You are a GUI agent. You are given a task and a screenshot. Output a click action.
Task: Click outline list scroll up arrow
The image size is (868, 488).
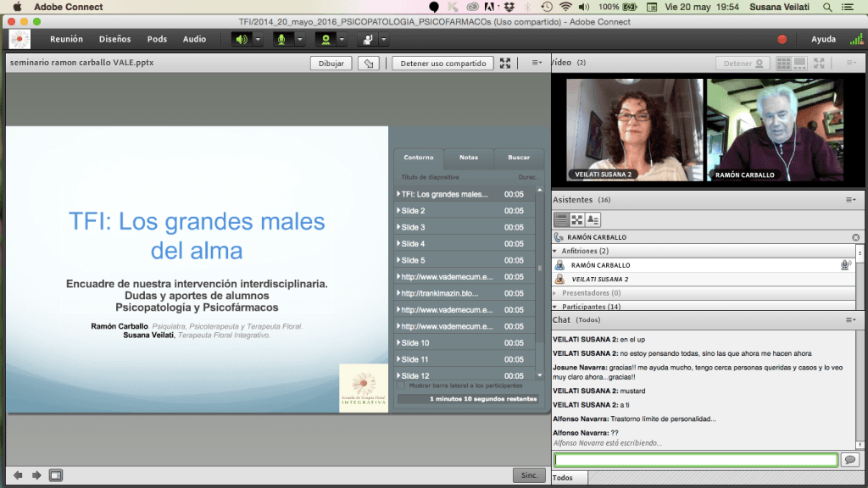pos(540,191)
